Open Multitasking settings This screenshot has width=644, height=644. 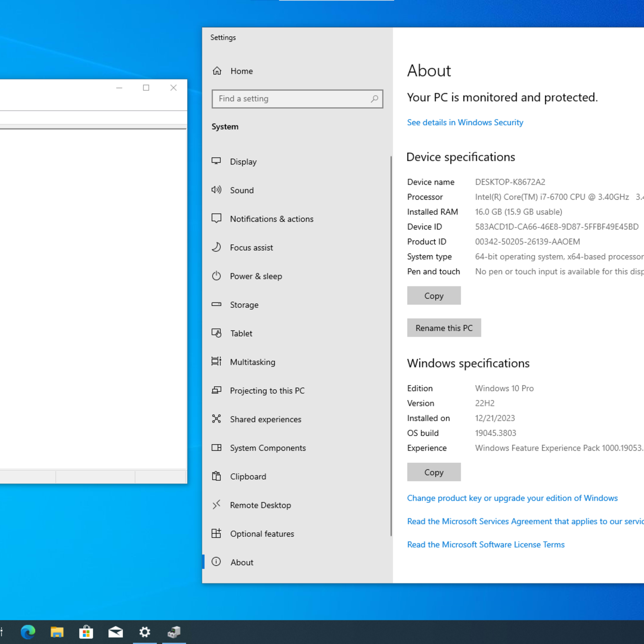[x=252, y=362]
